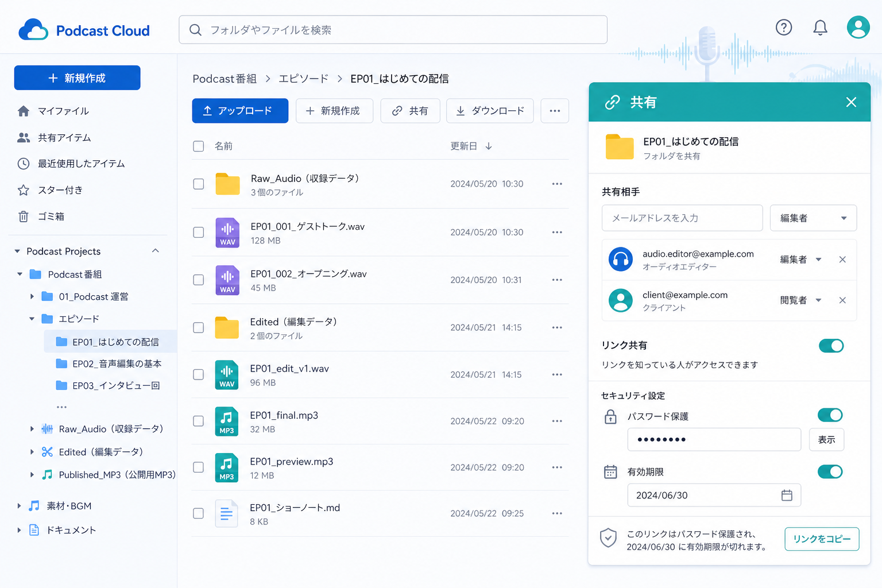Open the calendar picker for 有効期限
The image size is (882, 588).
pyautogui.click(x=787, y=495)
